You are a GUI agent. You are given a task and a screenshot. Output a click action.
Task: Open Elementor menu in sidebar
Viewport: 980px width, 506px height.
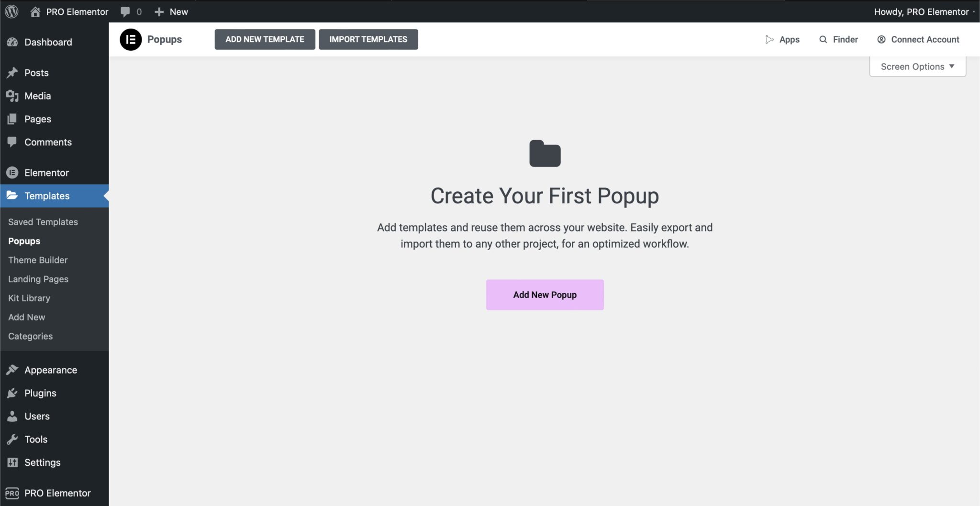[55, 173]
